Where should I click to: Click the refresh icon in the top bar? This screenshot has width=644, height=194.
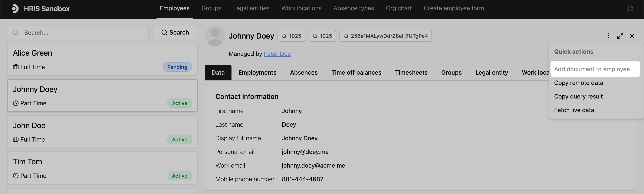630,9
